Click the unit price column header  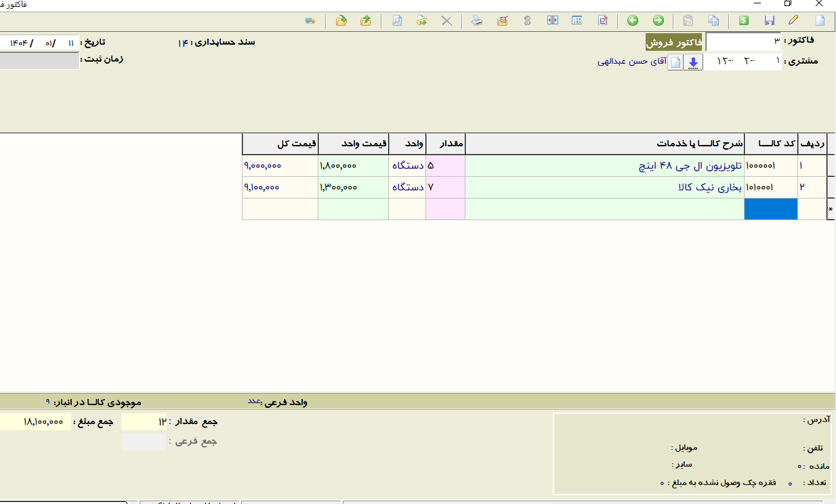353,144
